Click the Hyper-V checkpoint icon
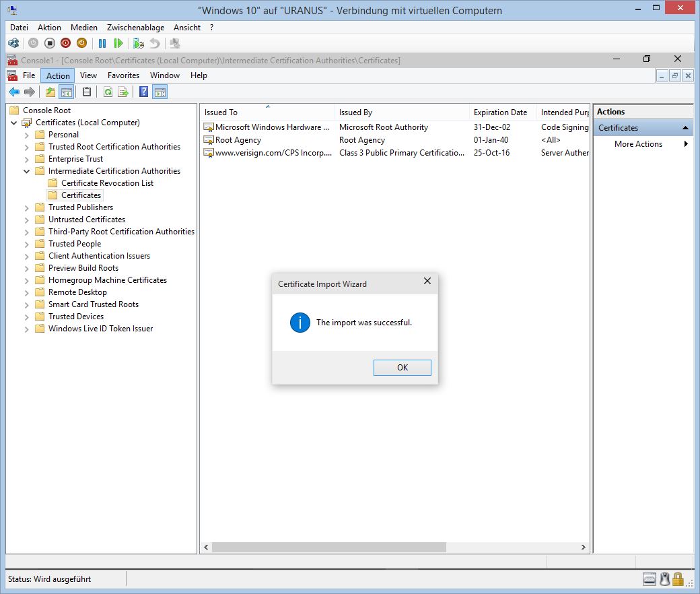The width and height of the screenshot is (700, 594). [139, 43]
